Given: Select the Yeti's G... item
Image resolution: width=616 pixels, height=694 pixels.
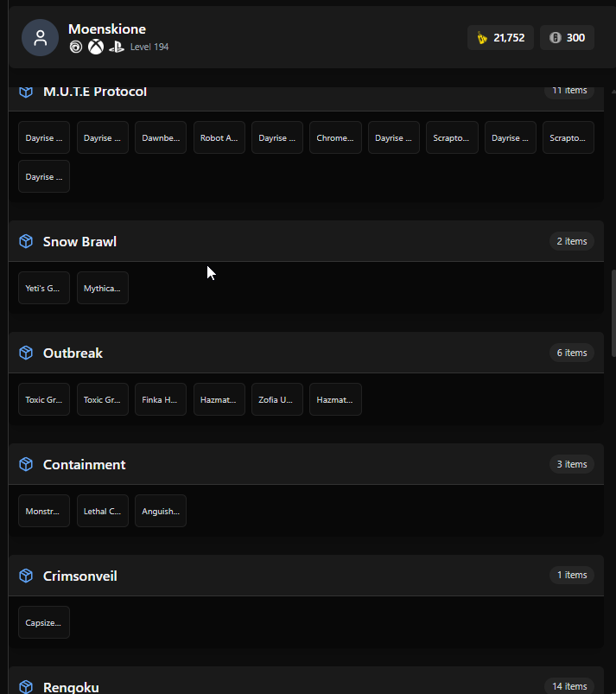Looking at the screenshot, I should click(44, 288).
